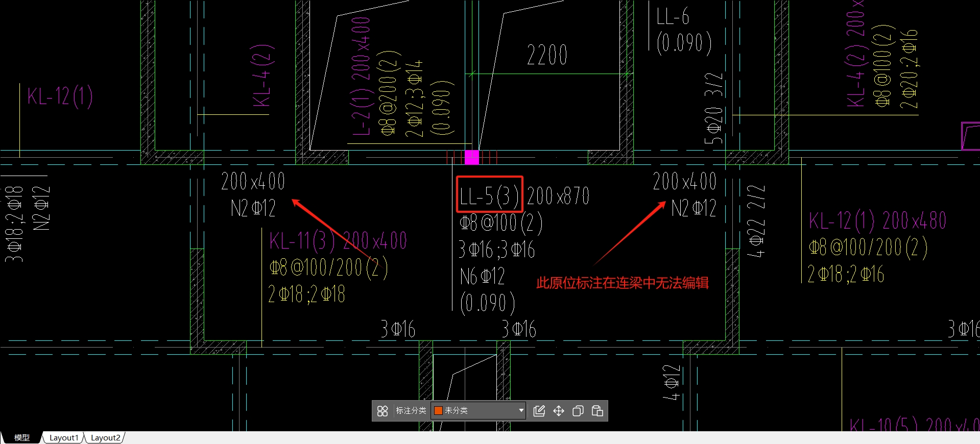Select vertical Φ8@200(2) text beside L-2(1)
980x444 pixels.
(389, 93)
